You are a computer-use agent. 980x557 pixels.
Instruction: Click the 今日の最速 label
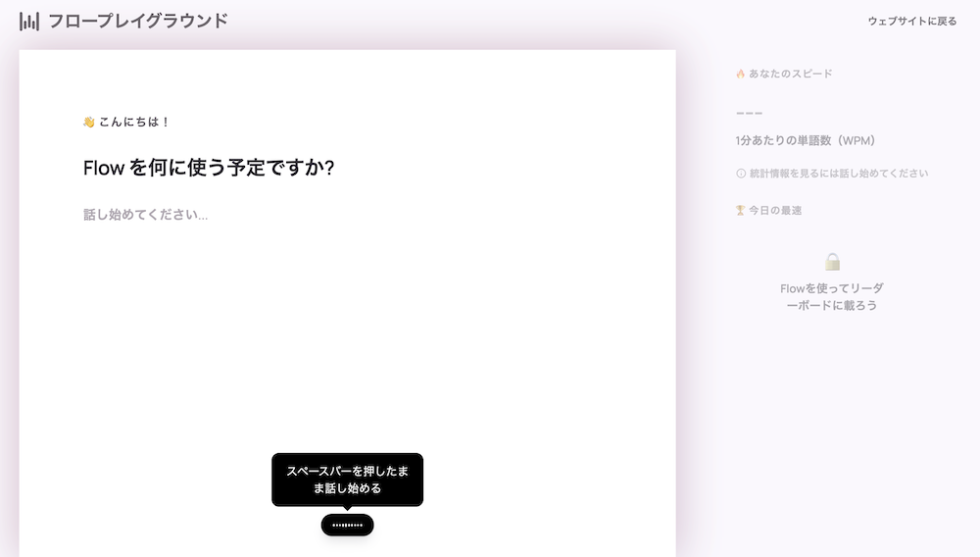(x=775, y=211)
